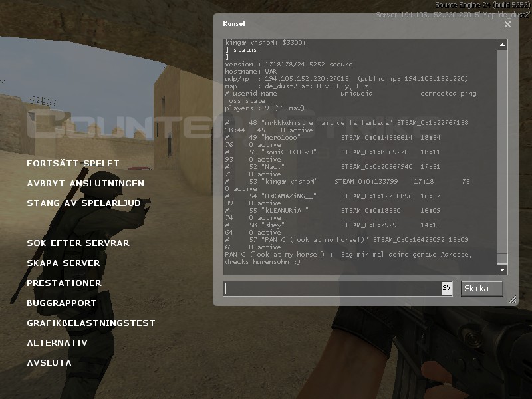
Task: Click player name "kLEANURiA'"
Action: pos(285,210)
